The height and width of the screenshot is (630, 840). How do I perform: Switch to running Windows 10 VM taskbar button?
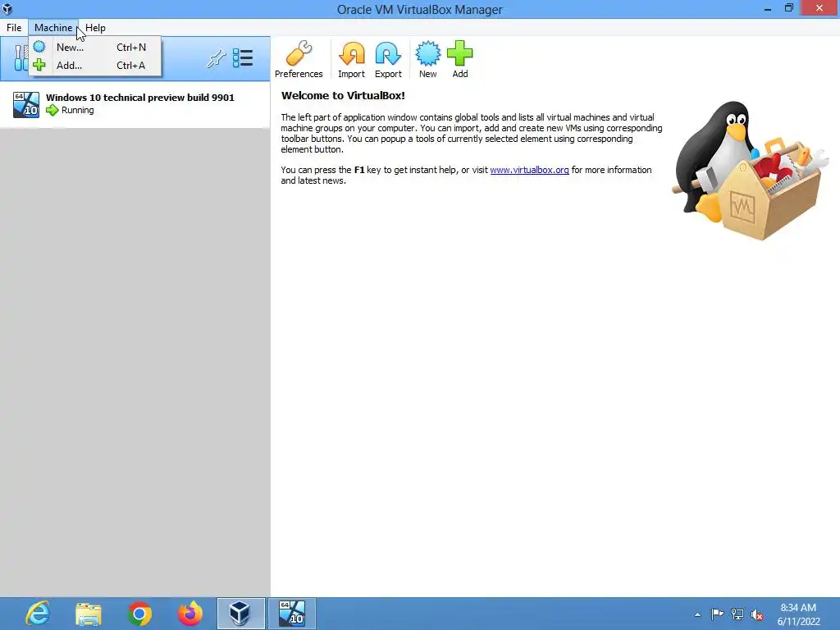[x=292, y=614]
